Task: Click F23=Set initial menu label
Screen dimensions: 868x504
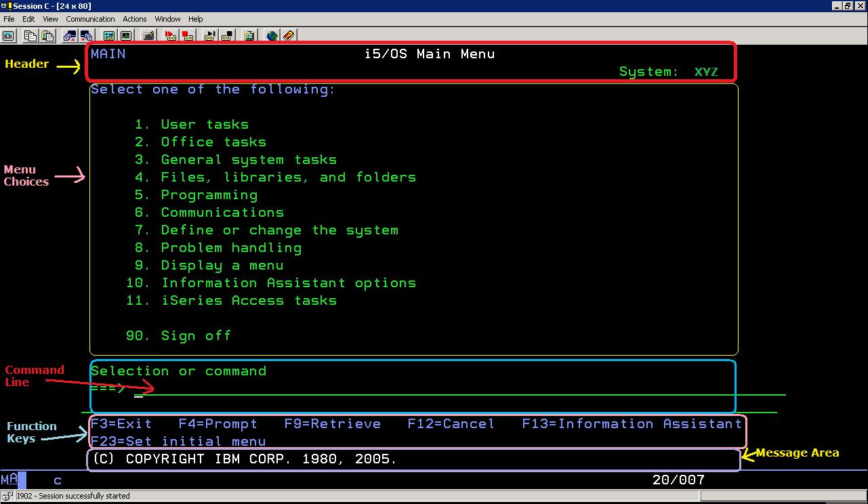Action: coord(178,442)
